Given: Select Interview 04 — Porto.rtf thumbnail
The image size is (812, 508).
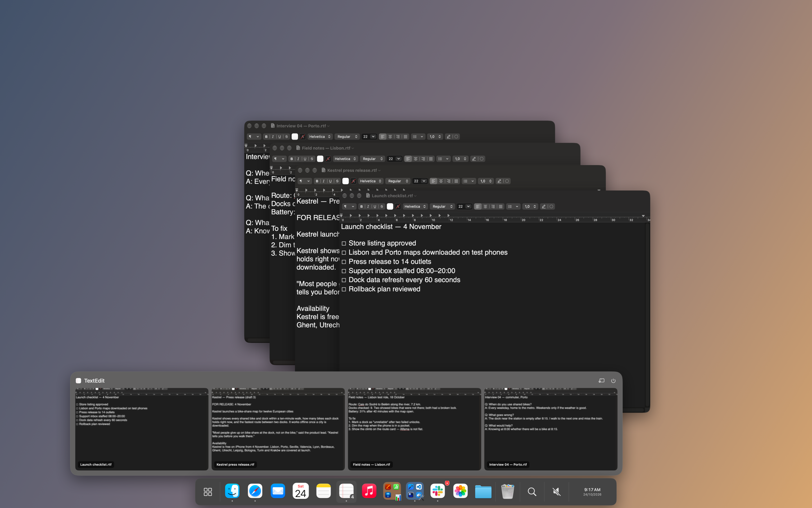Looking at the screenshot, I should point(551,429).
